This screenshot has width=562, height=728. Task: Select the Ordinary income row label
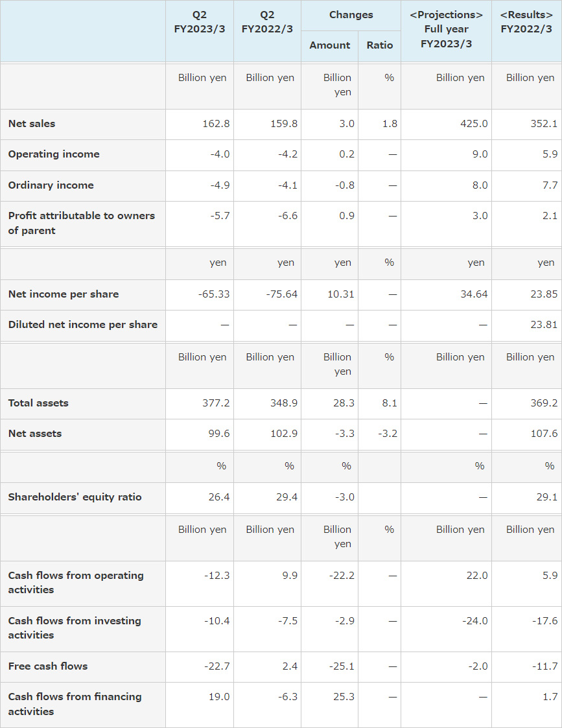(x=51, y=185)
